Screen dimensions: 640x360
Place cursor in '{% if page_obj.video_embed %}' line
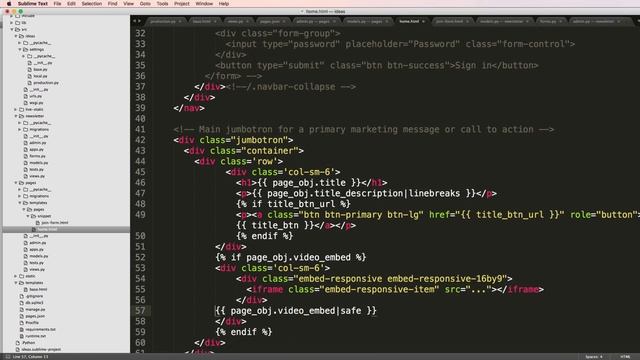(291, 258)
